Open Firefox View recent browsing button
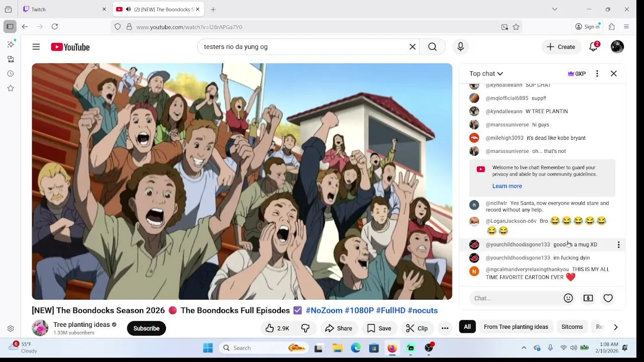Viewport: 644px width, 362px height. (8, 9)
